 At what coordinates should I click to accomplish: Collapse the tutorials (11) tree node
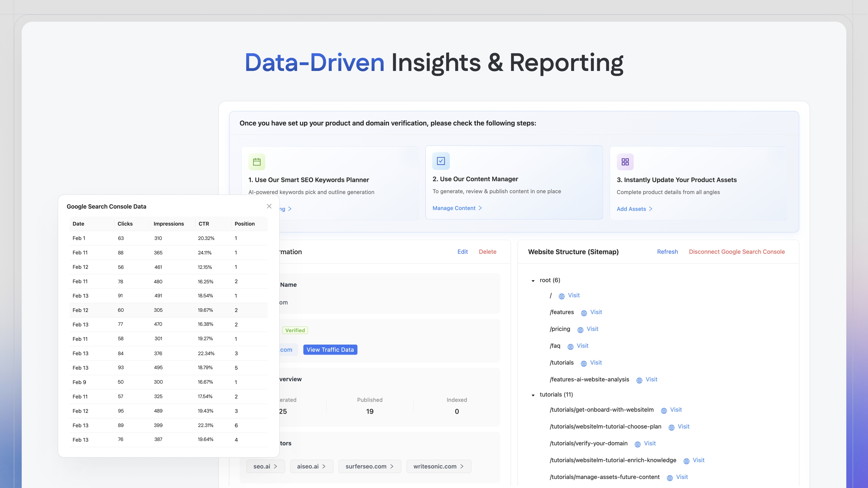[533, 395]
